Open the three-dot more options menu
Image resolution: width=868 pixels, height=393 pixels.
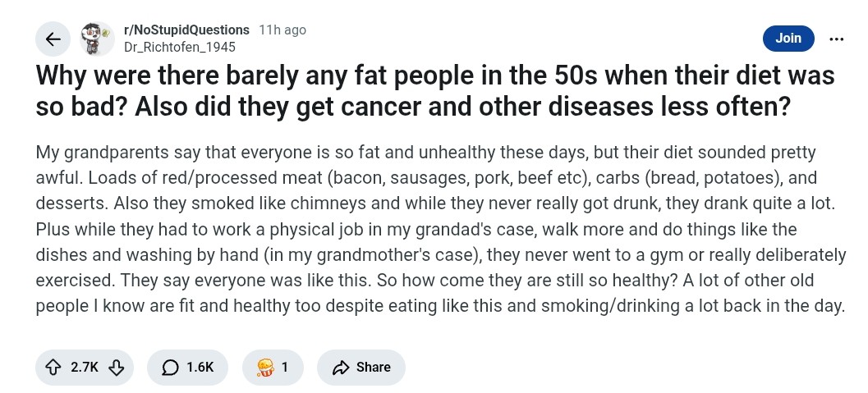(x=837, y=39)
